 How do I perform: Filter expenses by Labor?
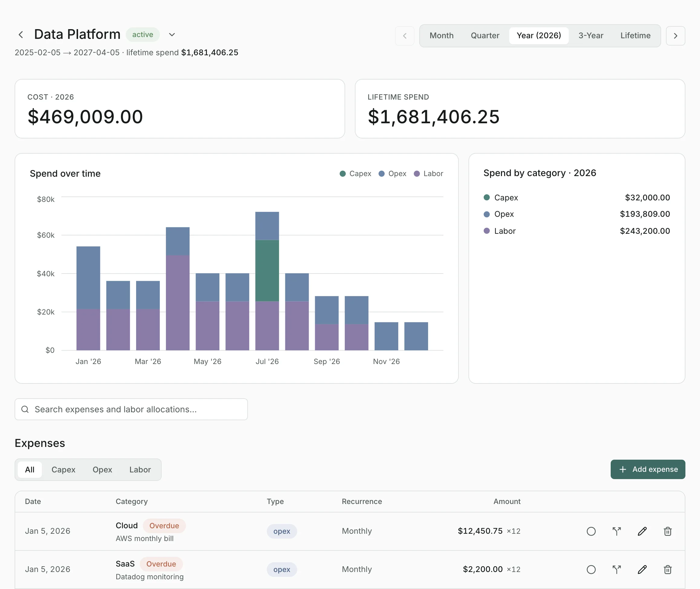click(x=140, y=470)
